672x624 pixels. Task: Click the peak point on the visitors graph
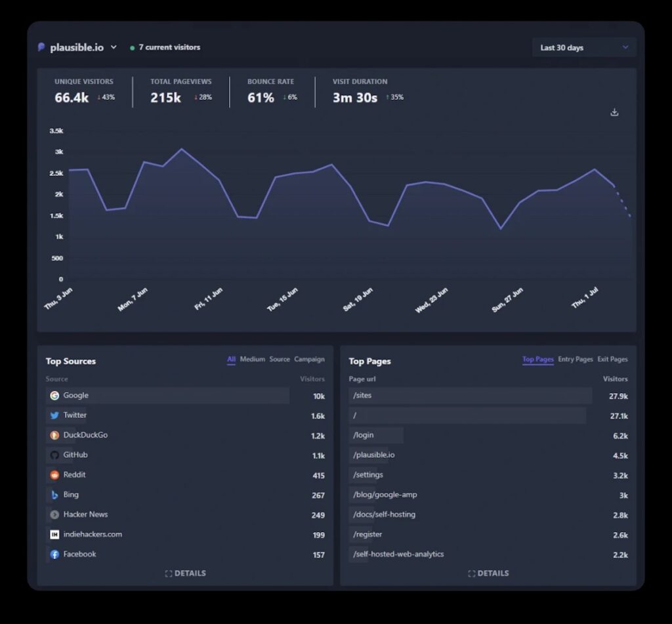[182, 149]
